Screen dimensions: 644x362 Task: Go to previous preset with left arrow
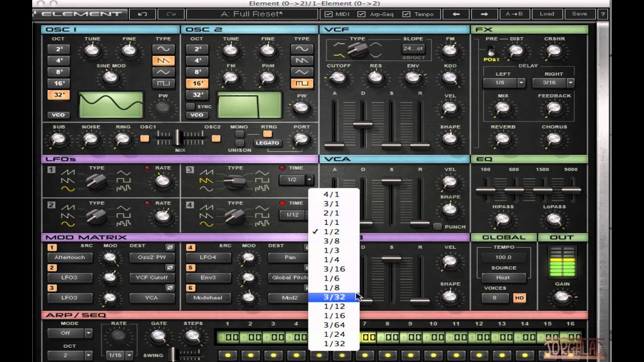(457, 14)
